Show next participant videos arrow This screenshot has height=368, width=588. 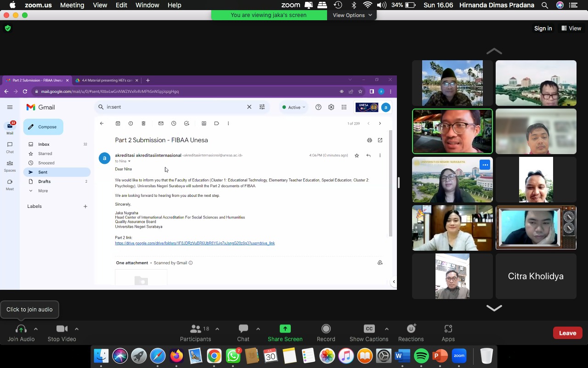click(494, 308)
